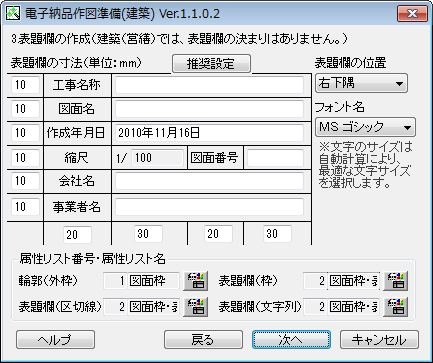This screenshot has height=363, width=433.
Task: Click the 図面番号 input field
Action: [x=275, y=158]
